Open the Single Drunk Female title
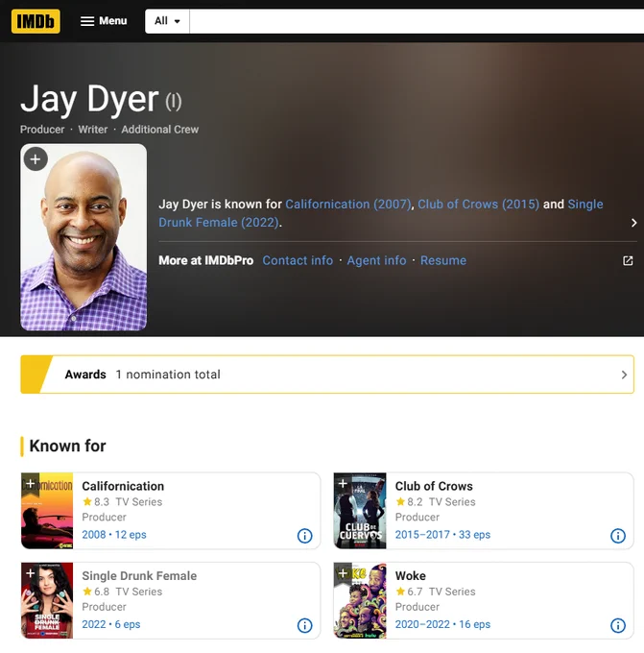Screen dimensions: 644x653 139,576
